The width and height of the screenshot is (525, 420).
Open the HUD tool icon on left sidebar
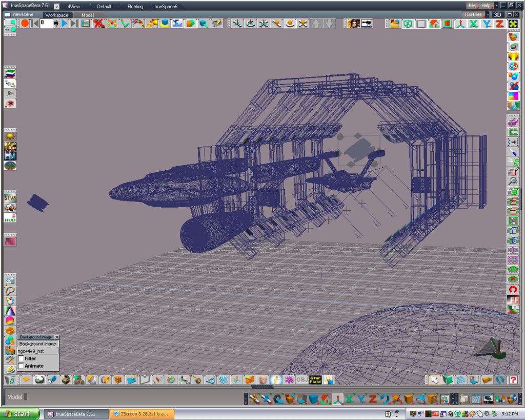point(10,218)
